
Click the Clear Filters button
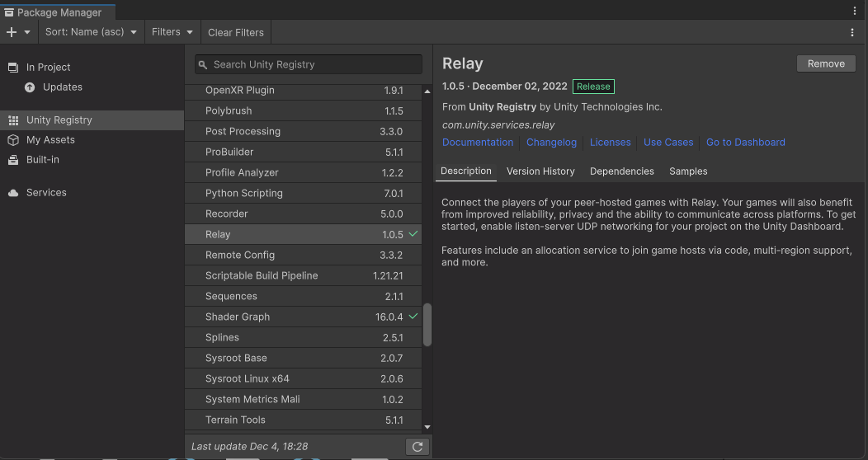[236, 32]
